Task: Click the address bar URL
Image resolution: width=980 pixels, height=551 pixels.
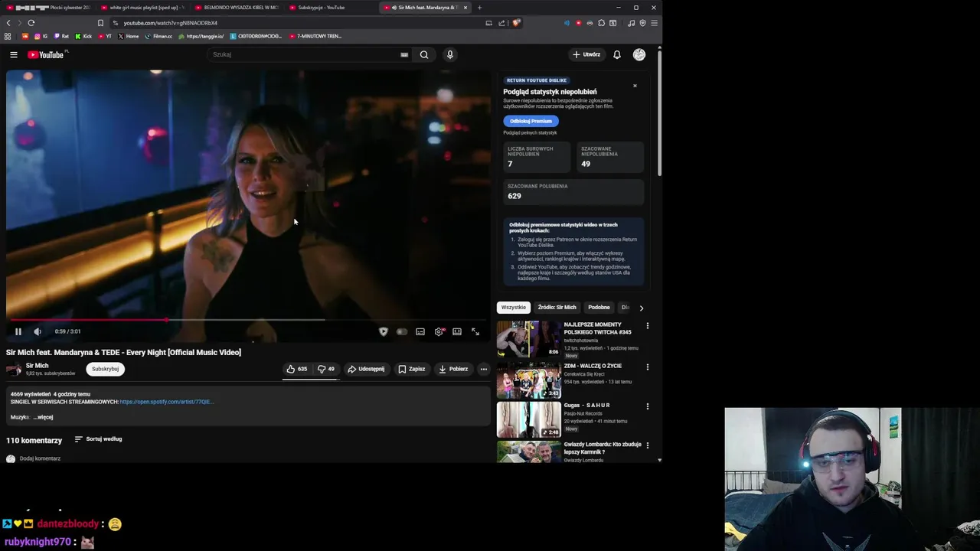Action: coord(171,23)
